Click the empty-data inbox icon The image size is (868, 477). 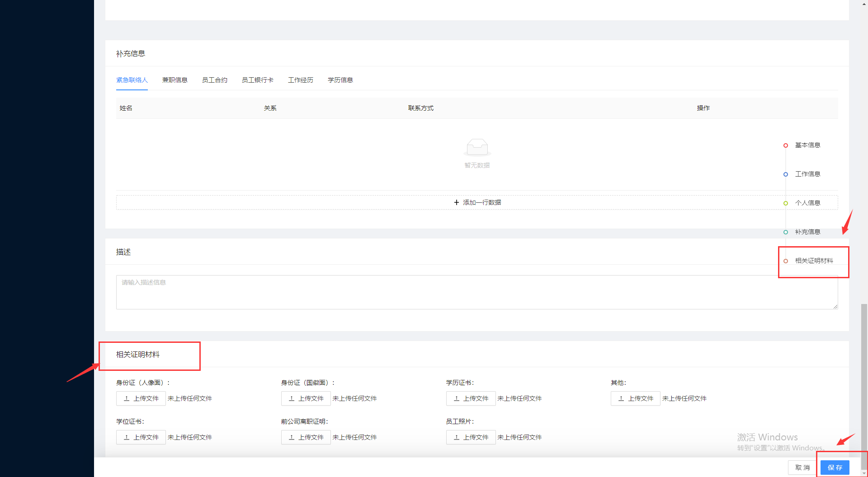click(477, 147)
